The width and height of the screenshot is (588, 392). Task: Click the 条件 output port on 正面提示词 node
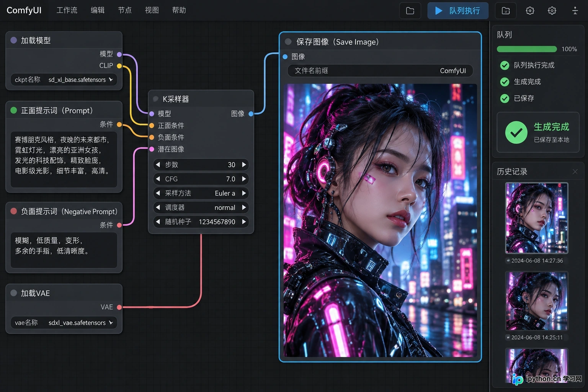click(119, 124)
